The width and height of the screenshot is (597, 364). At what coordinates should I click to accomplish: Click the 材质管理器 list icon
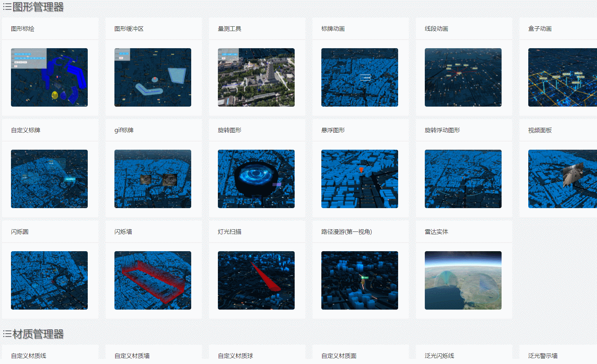[x=7, y=334]
